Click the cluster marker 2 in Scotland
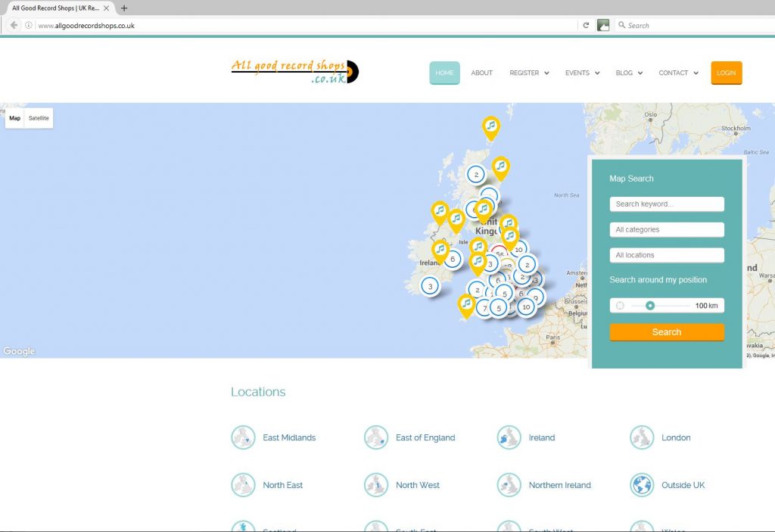 point(476,174)
